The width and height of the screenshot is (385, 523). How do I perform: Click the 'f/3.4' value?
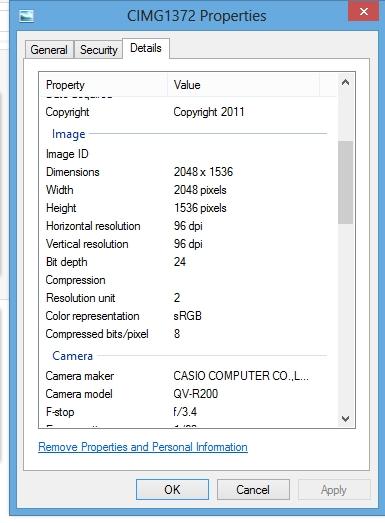(185, 412)
